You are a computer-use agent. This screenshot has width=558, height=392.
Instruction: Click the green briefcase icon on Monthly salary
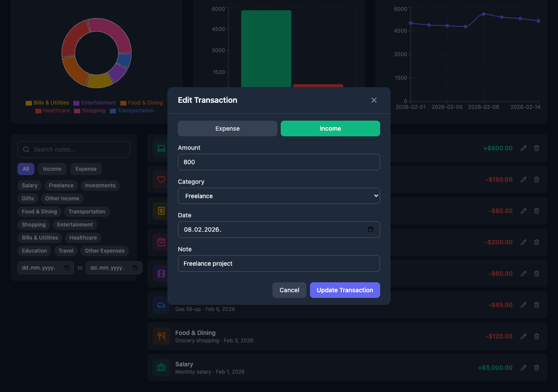pos(161,368)
